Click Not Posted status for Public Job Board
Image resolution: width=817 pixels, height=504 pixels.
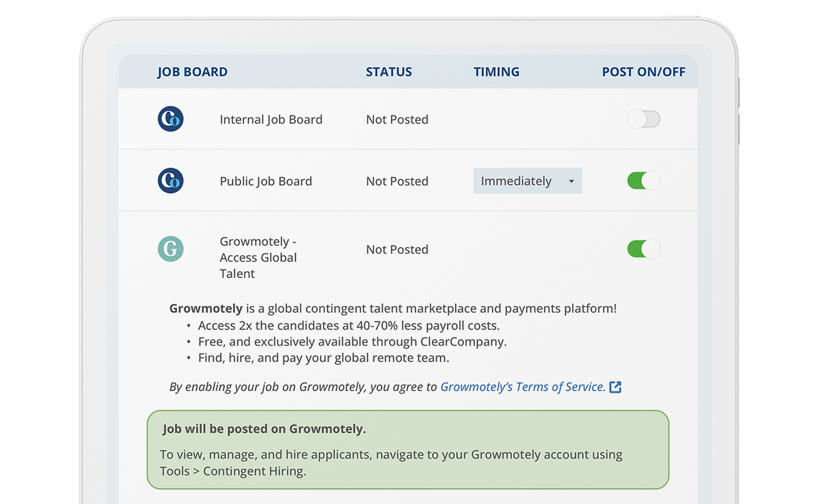click(x=397, y=181)
